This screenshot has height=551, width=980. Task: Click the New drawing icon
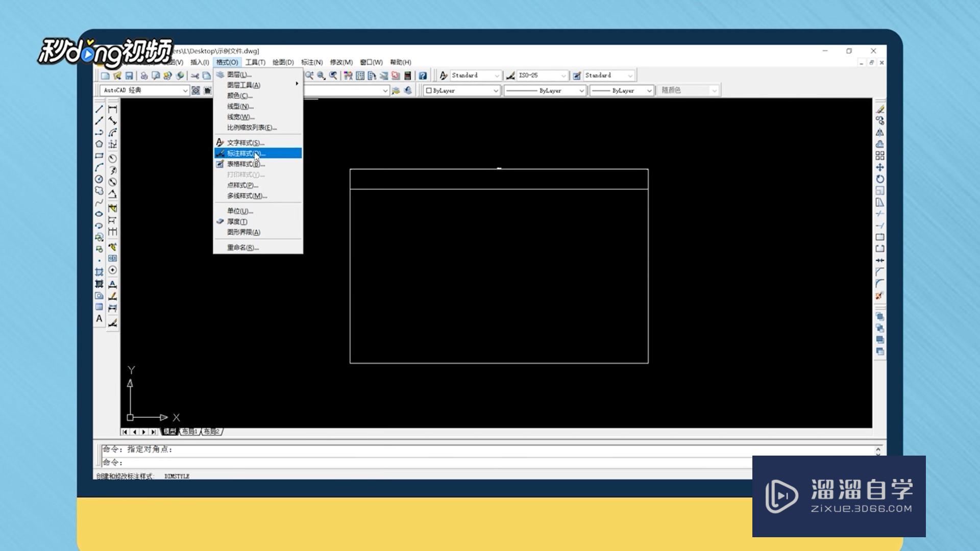pyautogui.click(x=105, y=76)
